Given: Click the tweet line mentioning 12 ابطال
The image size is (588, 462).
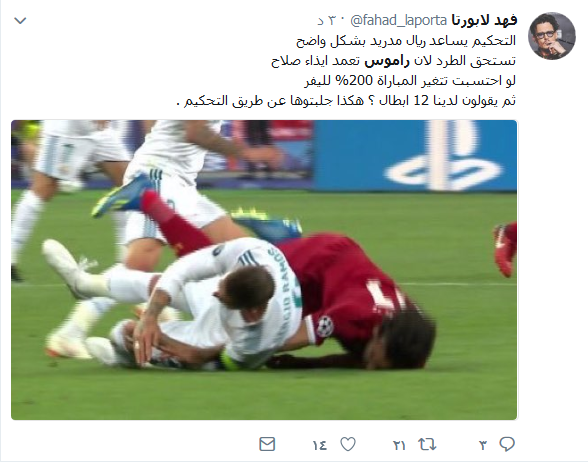Looking at the screenshot, I should click(x=346, y=101).
